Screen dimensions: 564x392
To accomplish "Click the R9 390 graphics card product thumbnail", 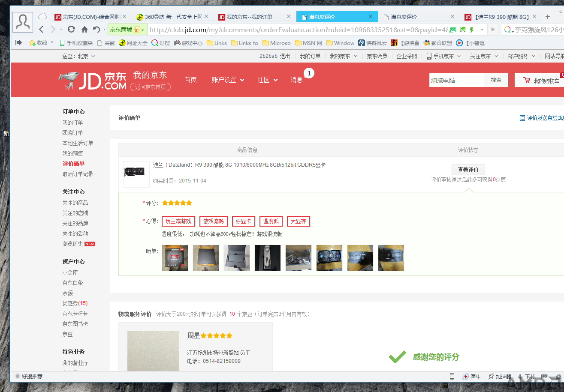I will pyautogui.click(x=136, y=174).
